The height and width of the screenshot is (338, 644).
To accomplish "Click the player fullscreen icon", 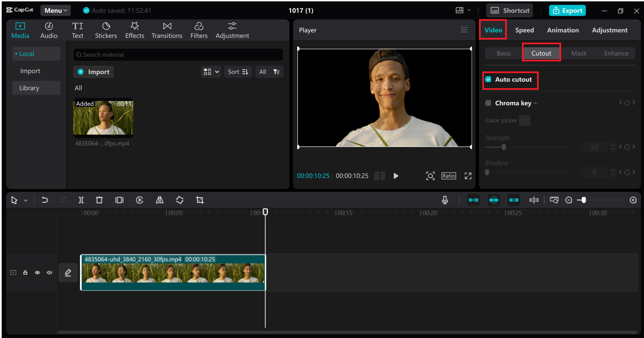I will [x=468, y=176].
